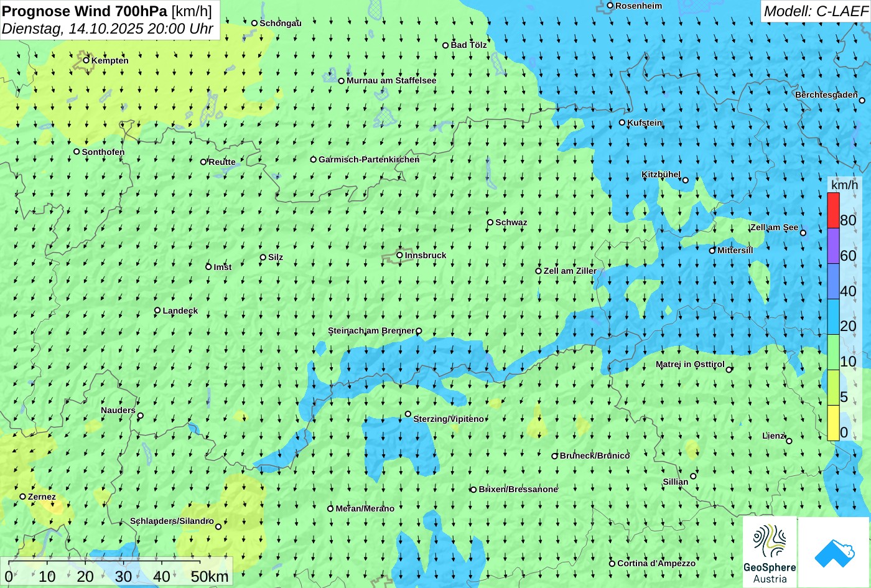Click the Mittersill location marker

[x=712, y=251]
